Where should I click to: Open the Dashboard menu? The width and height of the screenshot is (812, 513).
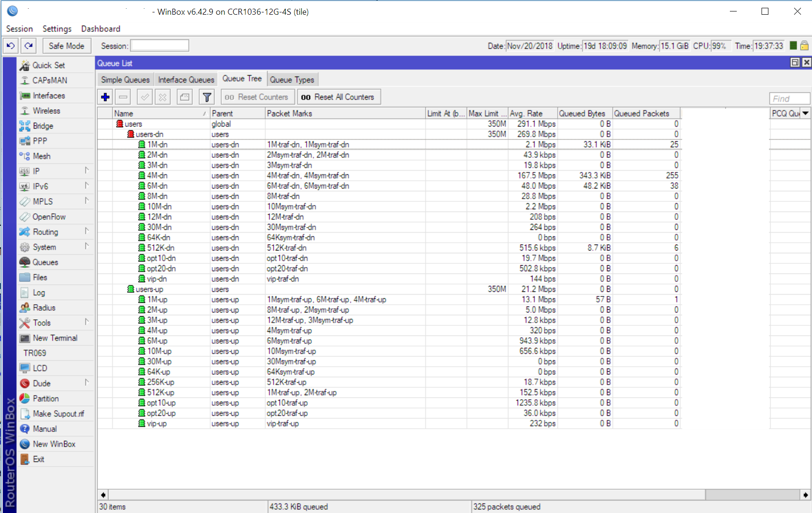click(100, 28)
